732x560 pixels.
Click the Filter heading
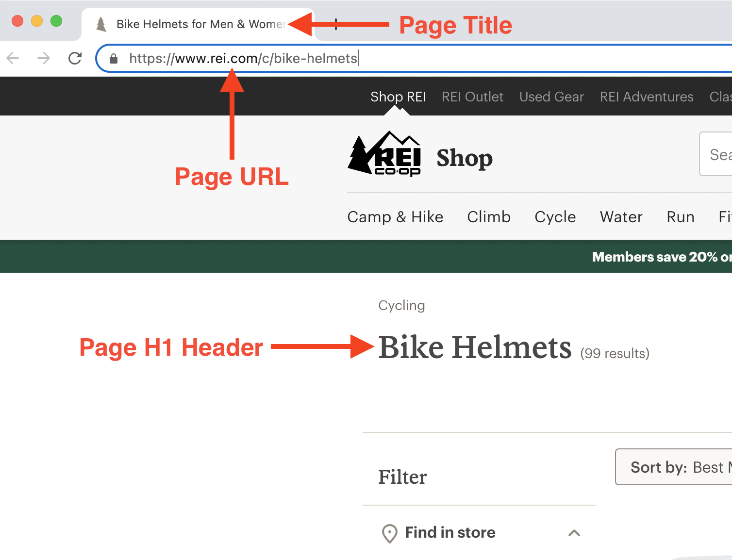point(402,477)
